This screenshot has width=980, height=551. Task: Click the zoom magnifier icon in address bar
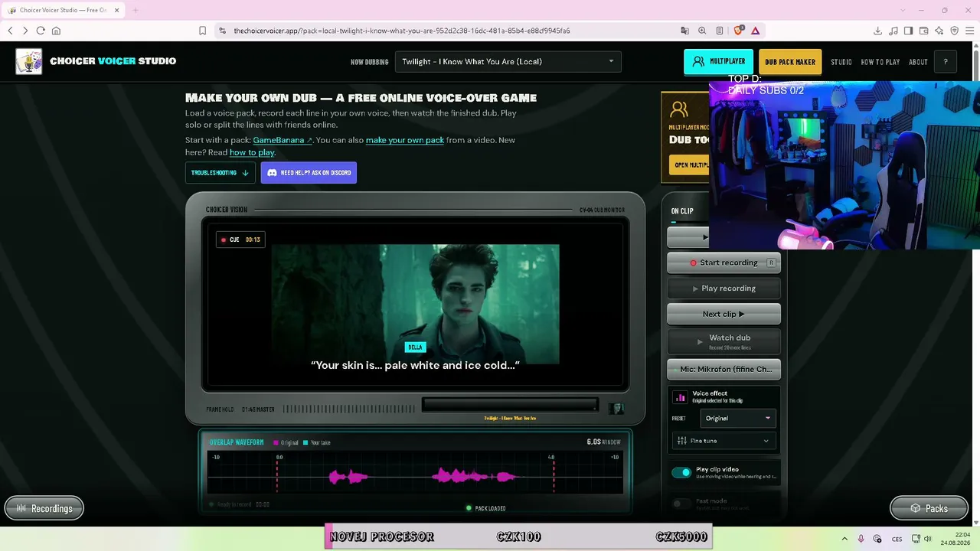coord(702,31)
